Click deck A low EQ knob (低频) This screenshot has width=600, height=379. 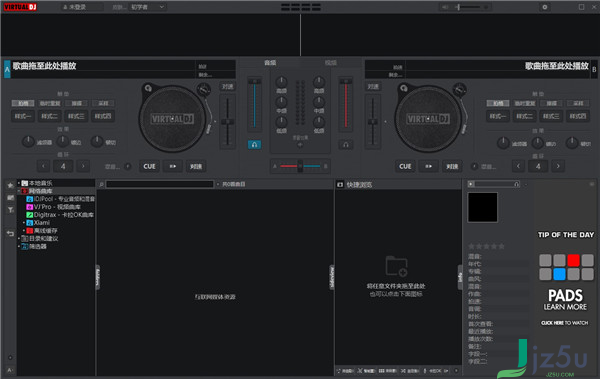pos(281,122)
